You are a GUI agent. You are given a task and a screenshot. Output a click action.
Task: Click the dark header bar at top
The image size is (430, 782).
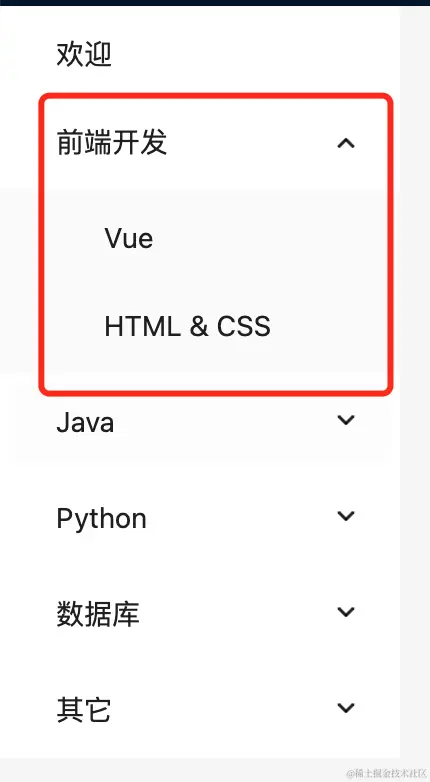(x=215, y=2)
